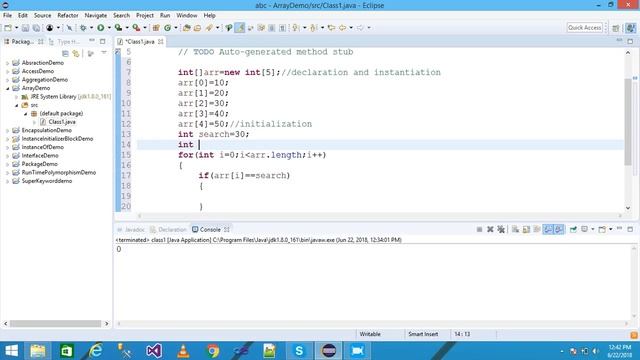Click Package Explorer horizontal scrollbar
Screen dimensions: 640x360
pyautogui.click(x=56, y=324)
